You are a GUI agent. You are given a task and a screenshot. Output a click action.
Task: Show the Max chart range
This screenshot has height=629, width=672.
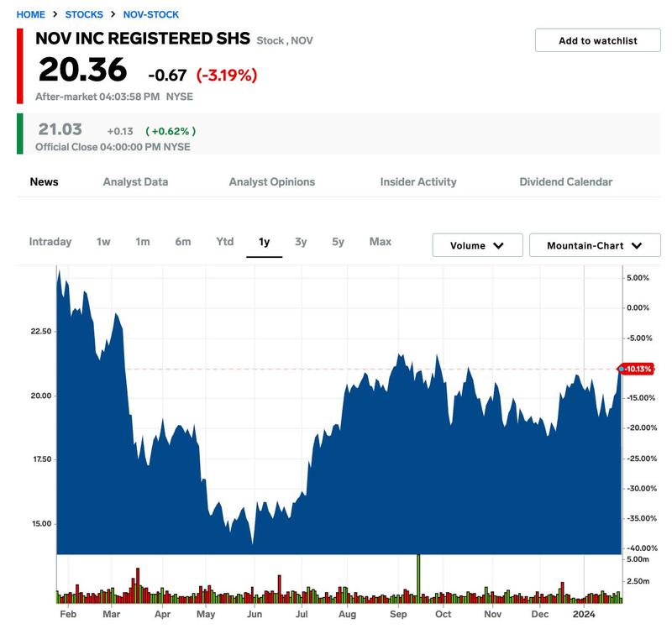pos(381,242)
